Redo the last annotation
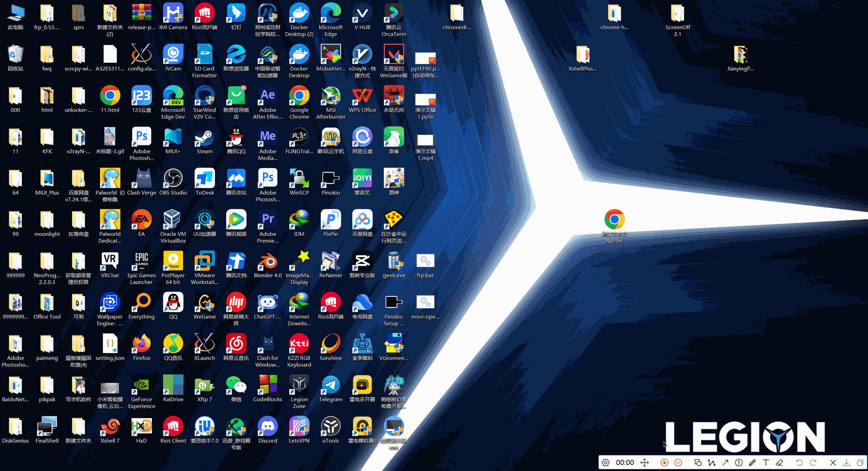Viewport: 868px width, 471px height. (x=813, y=462)
